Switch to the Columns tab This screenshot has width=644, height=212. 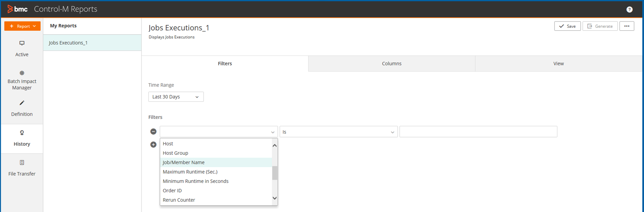point(391,63)
